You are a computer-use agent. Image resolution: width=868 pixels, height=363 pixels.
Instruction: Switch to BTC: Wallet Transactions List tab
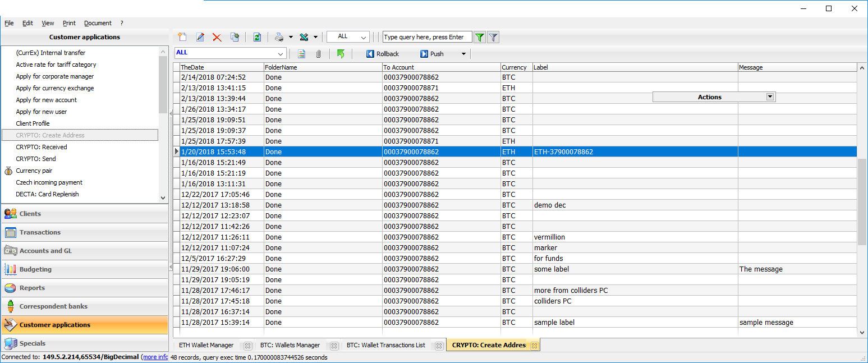click(385, 345)
